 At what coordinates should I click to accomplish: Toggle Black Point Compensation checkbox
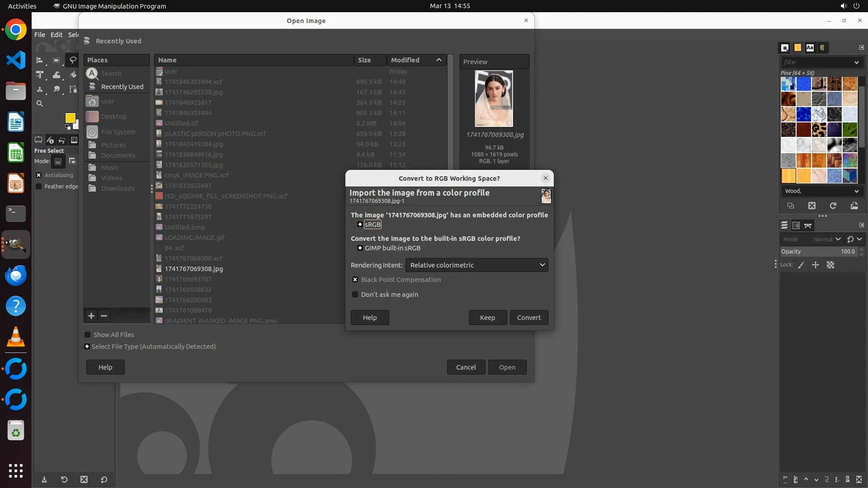pyautogui.click(x=355, y=280)
